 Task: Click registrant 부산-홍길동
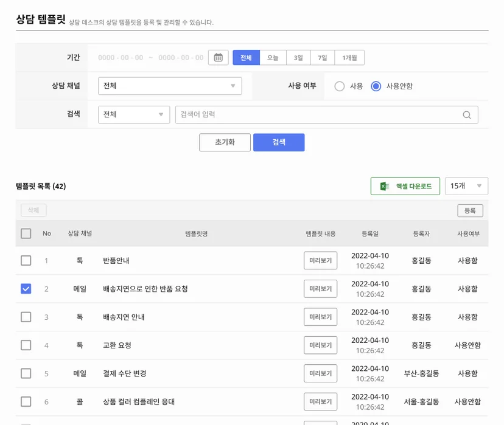(x=421, y=373)
